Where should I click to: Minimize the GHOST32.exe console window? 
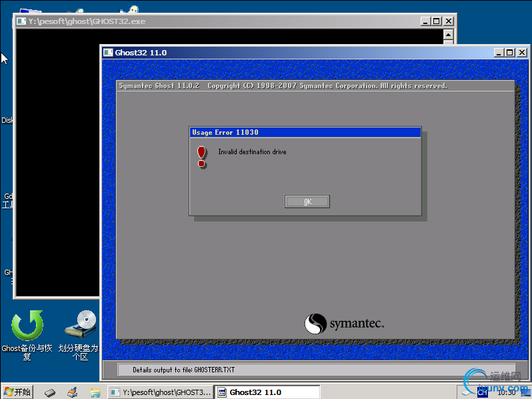click(x=425, y=21)
